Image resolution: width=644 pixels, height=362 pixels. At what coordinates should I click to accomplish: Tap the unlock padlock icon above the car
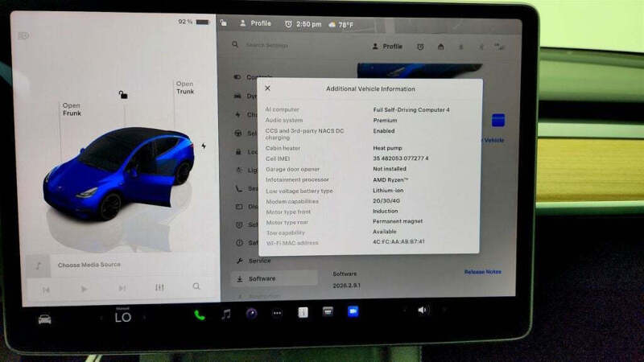point(123,95)
